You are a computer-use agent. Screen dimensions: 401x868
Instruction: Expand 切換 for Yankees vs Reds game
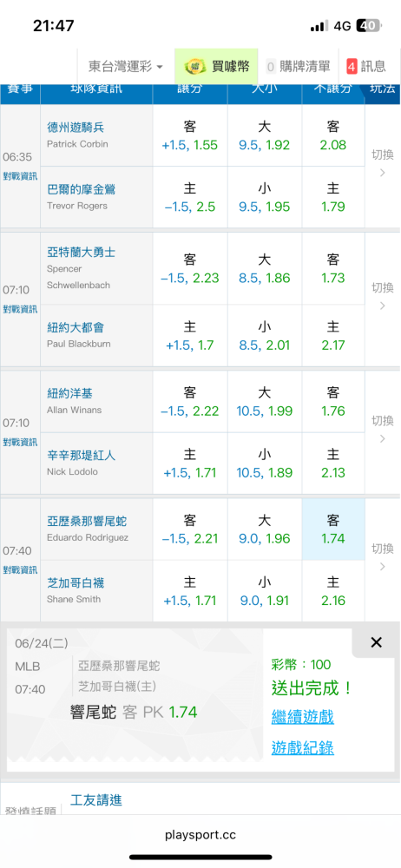pos(382,430)
